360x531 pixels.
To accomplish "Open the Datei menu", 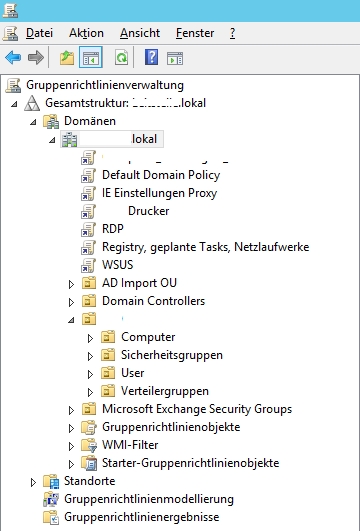I will [x=39, y=33].
